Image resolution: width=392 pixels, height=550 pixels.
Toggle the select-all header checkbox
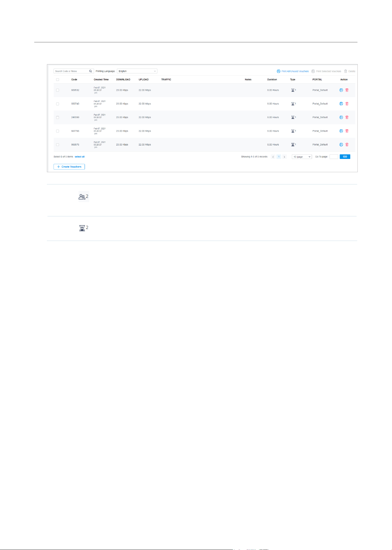point(58,79)
